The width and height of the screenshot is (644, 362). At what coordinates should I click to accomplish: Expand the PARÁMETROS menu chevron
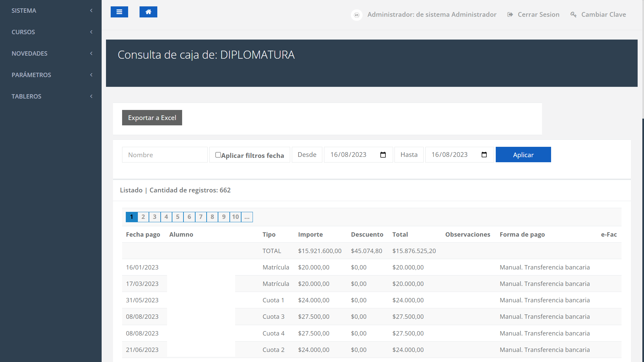click(x=91, y=75)
